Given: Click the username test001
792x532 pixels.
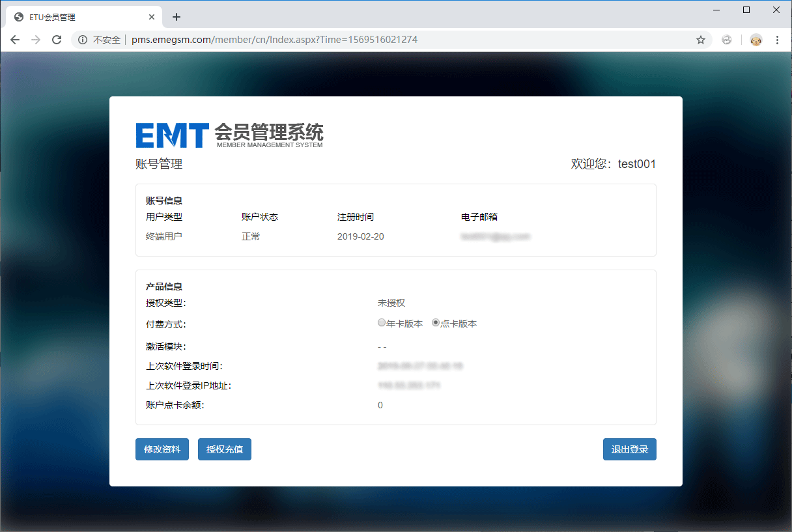Looking at the screenshot, I should point(636,164).
